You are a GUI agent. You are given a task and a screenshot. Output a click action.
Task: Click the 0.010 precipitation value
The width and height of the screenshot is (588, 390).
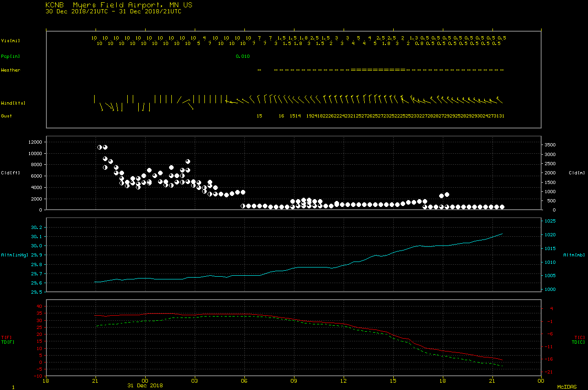(243, 56)
